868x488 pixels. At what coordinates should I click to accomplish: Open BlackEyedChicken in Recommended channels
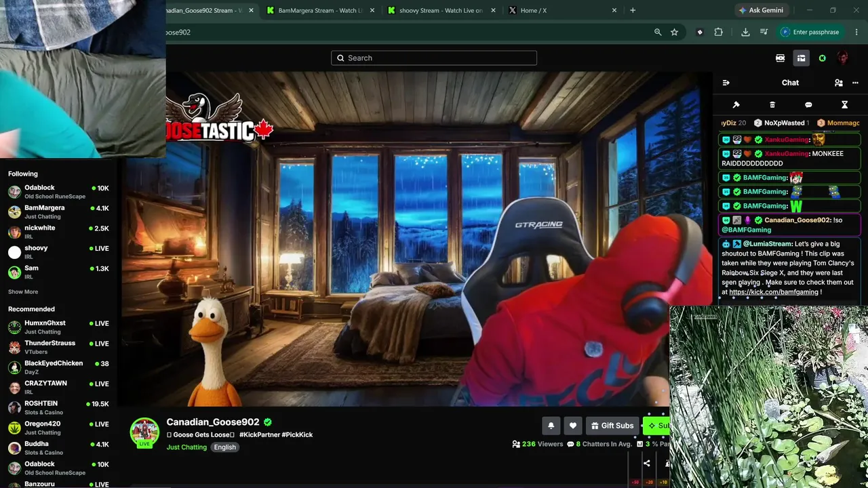58,367
